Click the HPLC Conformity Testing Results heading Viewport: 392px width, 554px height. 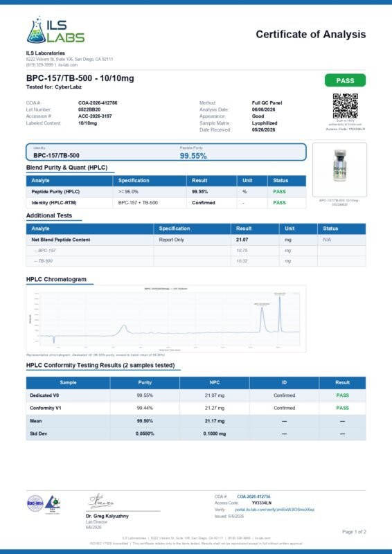pos(100,366)
